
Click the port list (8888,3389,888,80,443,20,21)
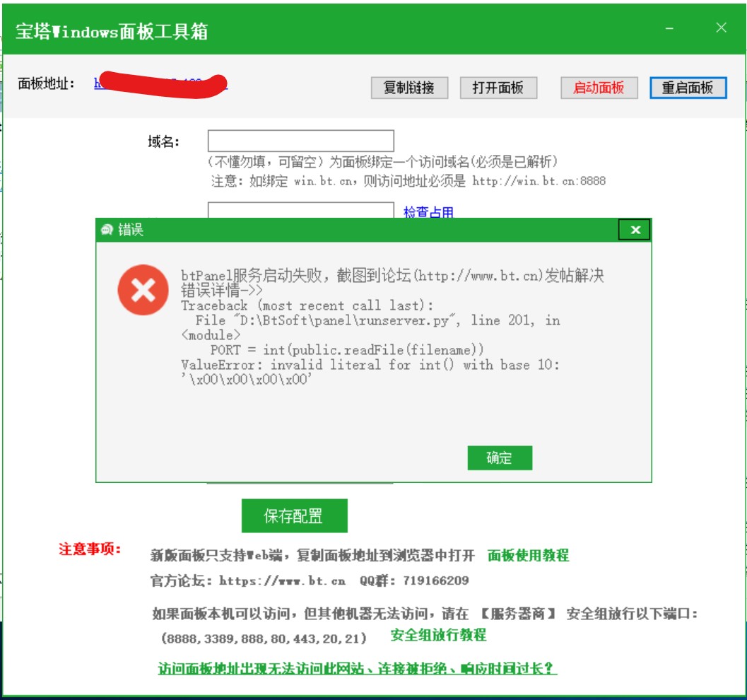tap(264, 638)
